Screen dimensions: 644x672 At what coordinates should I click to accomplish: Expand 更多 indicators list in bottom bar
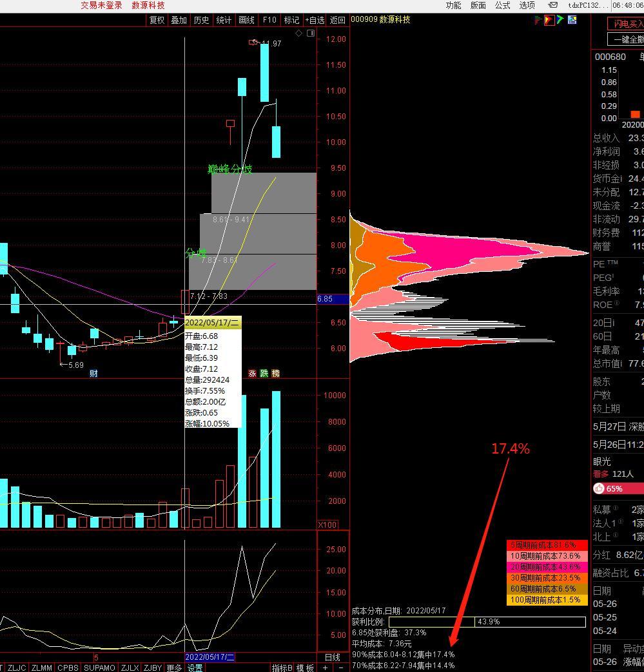tap(174, 667)
